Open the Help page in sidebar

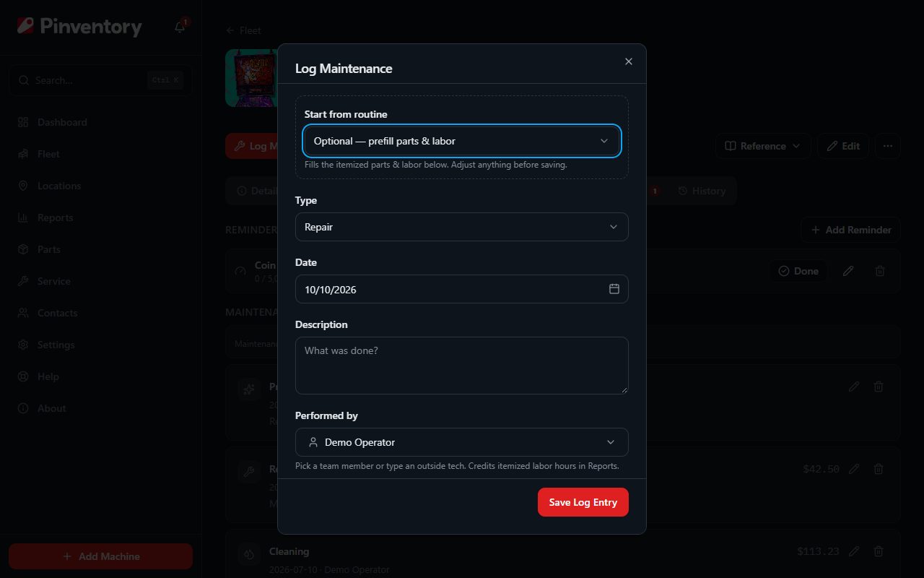point(100,376)
